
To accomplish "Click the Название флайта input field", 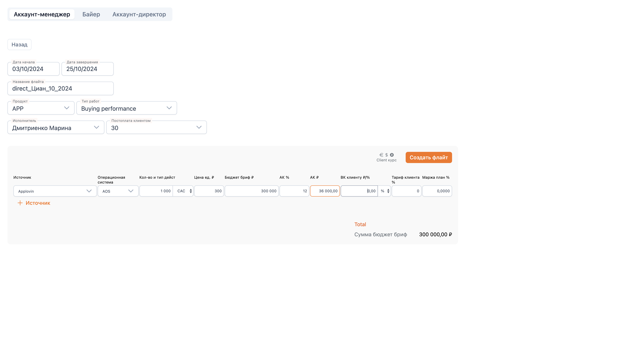I will coord(61,88).
